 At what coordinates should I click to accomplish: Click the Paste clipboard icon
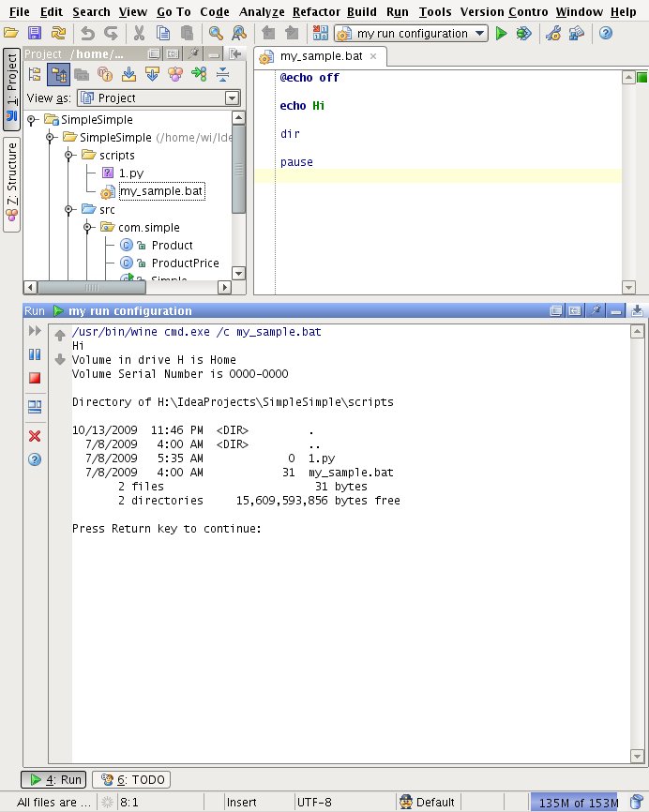(187, 34)
